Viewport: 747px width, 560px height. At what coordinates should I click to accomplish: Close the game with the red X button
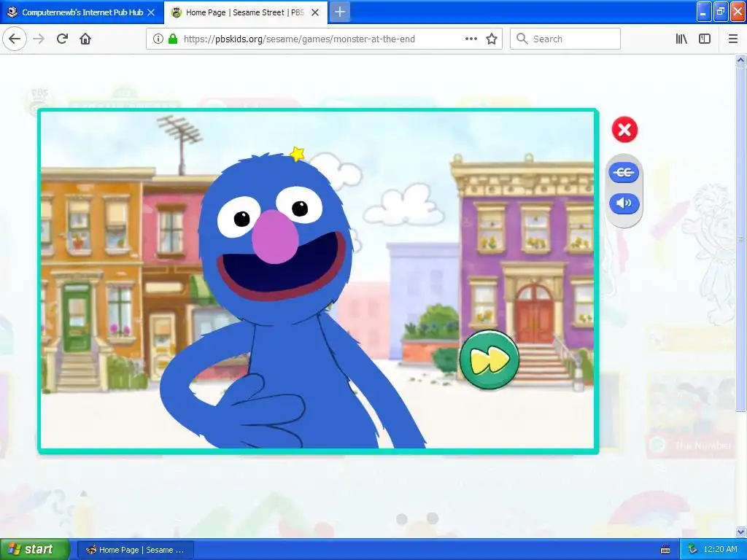click(x=624, y=130)
